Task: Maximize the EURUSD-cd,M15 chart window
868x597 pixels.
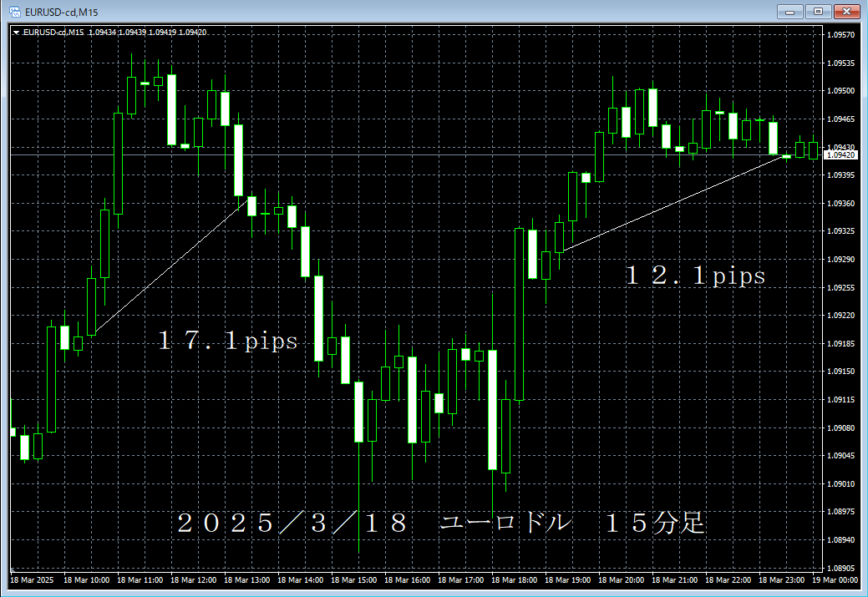Action: click(817, 11)
